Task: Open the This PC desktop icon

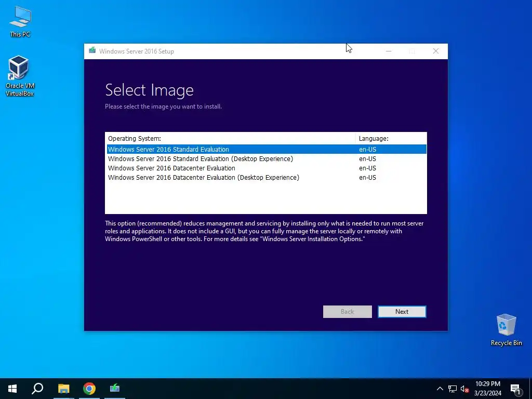Action: point(20,21)
